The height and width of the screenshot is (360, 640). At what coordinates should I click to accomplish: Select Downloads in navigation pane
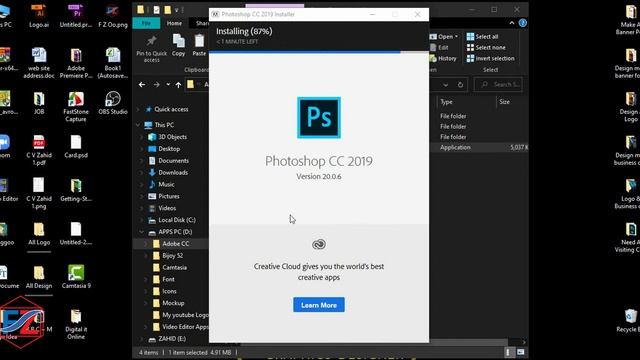coord(168,172)
